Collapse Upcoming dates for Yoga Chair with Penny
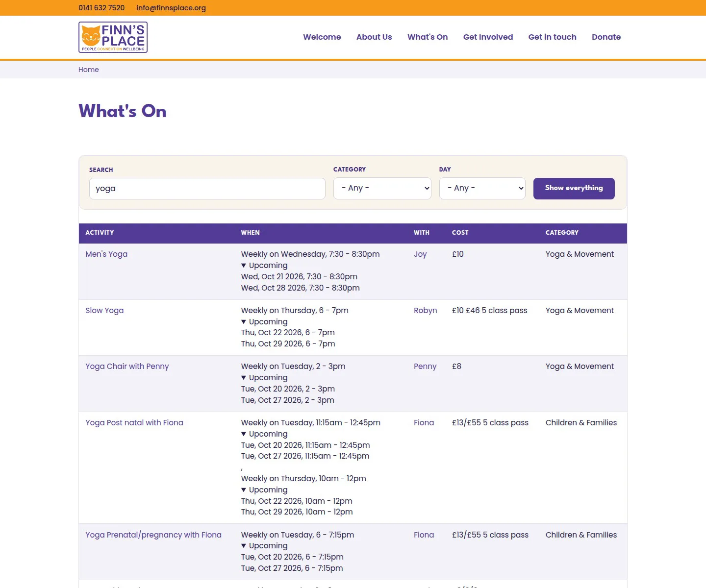Image resolution: width=706 pixels, height=588 pixels. point(264,378)
